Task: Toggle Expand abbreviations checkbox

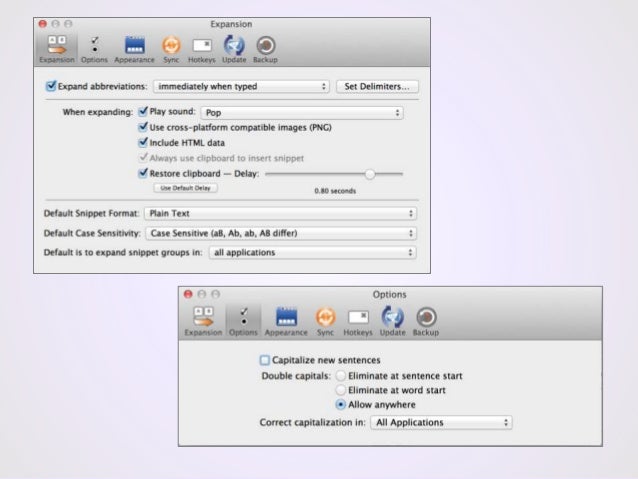Action: [x=51, y=86]
